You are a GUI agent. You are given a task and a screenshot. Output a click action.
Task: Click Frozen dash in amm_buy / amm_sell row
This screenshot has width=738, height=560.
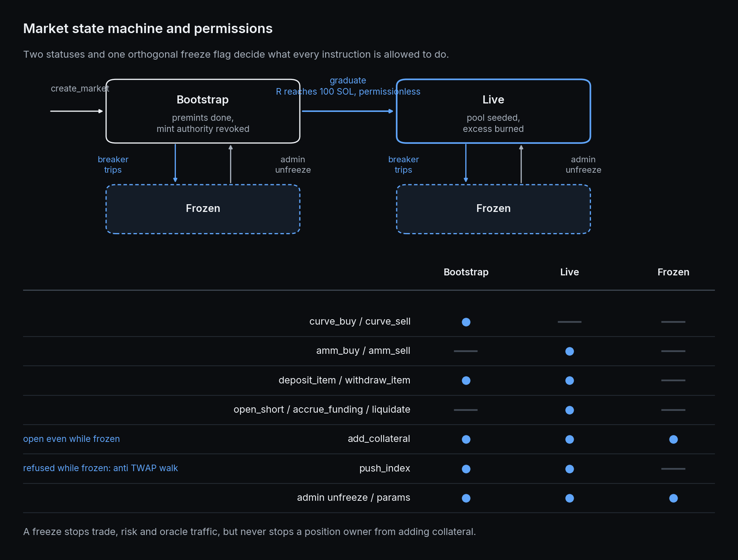tap(673, 351)
